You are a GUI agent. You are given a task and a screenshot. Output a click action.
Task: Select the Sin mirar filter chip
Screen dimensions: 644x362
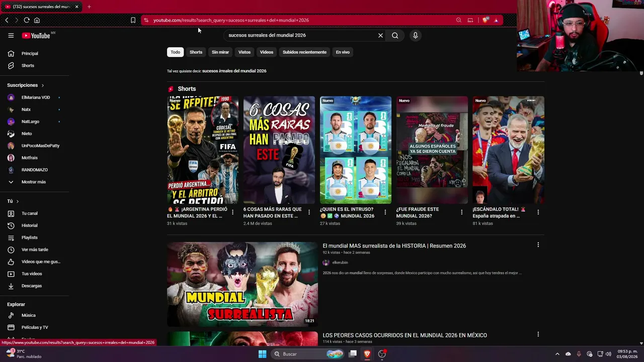(x=220, y=52)
